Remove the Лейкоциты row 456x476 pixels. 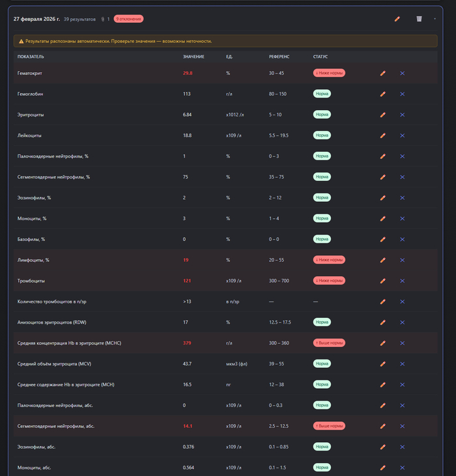click(402, 135)
